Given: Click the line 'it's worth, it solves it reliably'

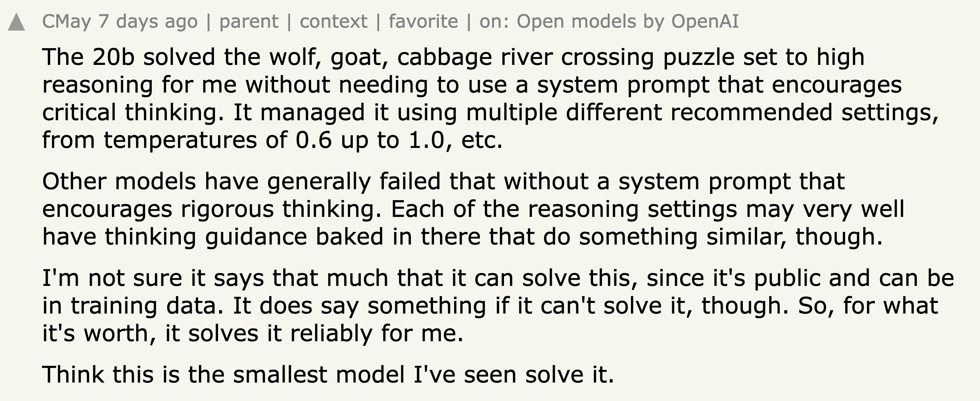Looking at the screenshot, I should (x=253, y=334).
